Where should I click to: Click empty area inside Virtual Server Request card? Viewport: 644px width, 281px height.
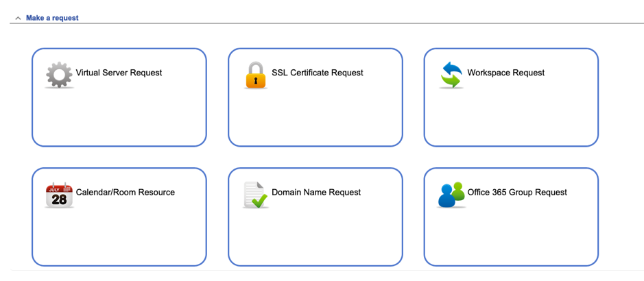(119, 117)
